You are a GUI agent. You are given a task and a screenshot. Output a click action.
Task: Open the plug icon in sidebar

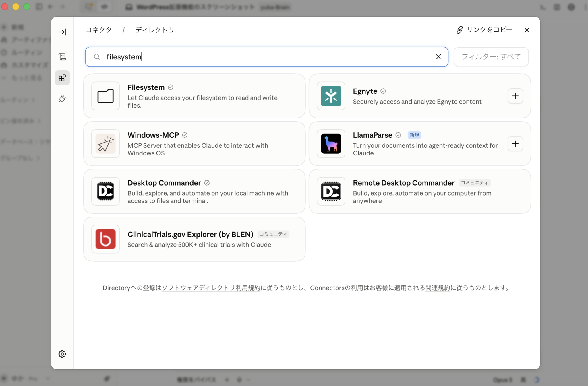click(x=62, y=99)
